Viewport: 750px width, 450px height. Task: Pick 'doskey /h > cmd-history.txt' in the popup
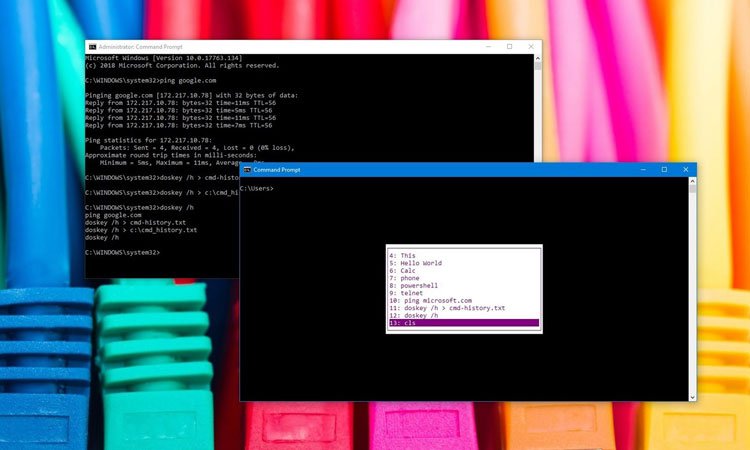click(x=448, y=308)
